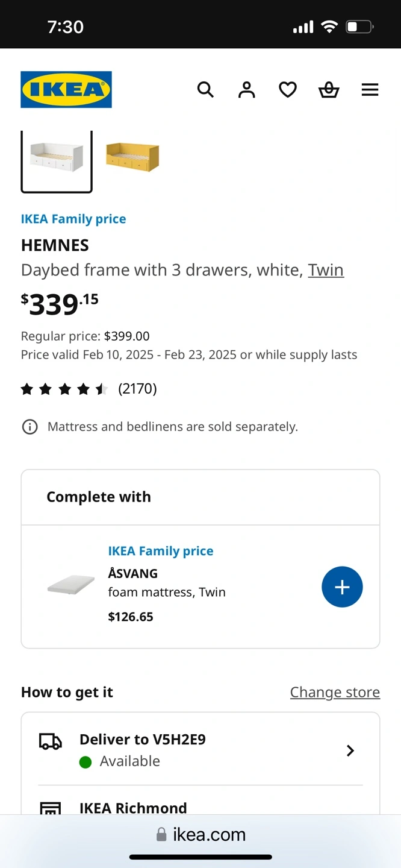The height and width of the screenshot is (868, 401).
Task: Tap the IKEA Richmond store icon
Action: pos(51,808)
